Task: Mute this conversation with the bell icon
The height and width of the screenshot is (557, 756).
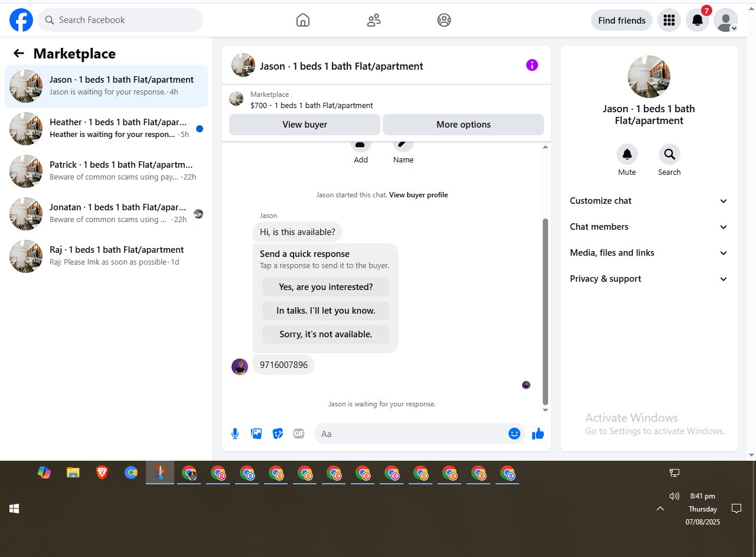Action: 627,154
